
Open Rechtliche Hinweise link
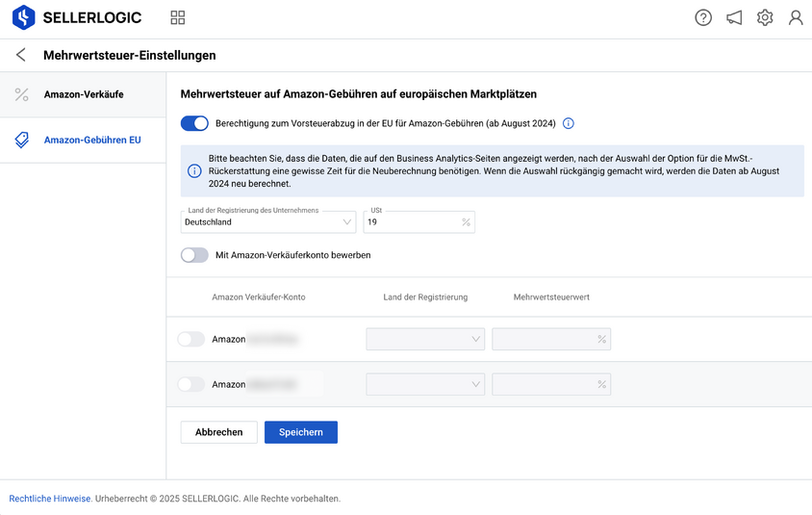click(x=50, y=499)
